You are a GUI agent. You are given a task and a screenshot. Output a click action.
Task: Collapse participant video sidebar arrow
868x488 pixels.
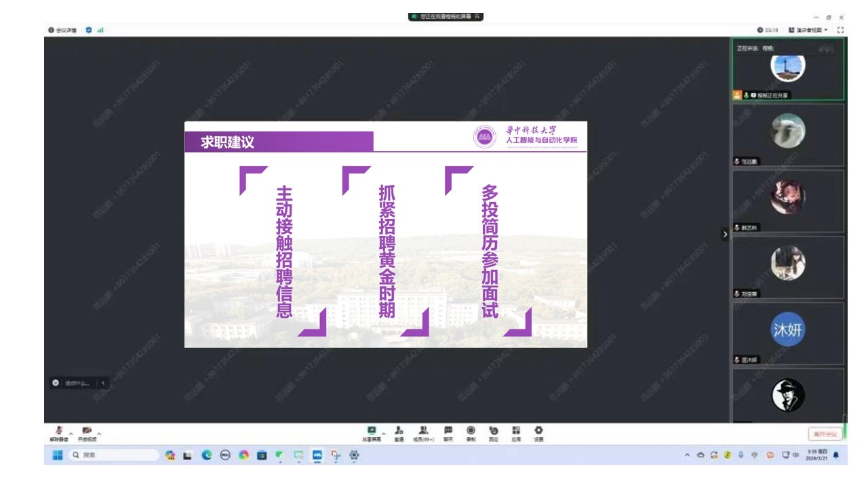tap(725, 234)
